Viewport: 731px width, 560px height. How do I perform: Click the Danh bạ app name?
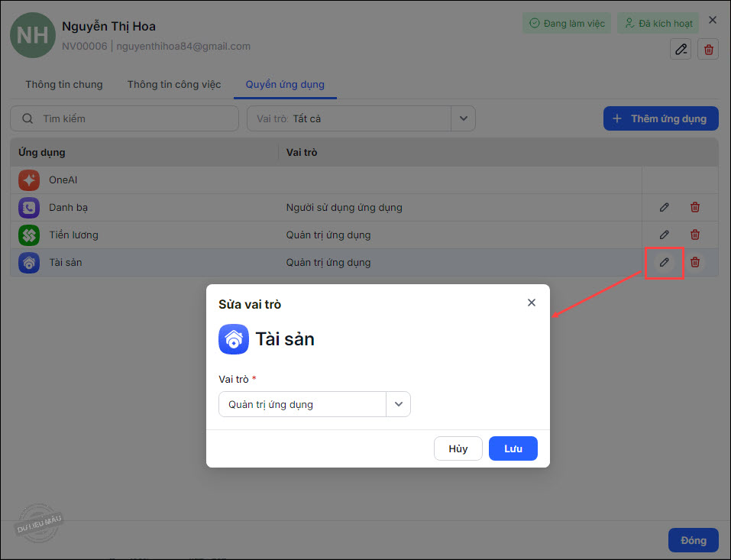tap(68, 208)
